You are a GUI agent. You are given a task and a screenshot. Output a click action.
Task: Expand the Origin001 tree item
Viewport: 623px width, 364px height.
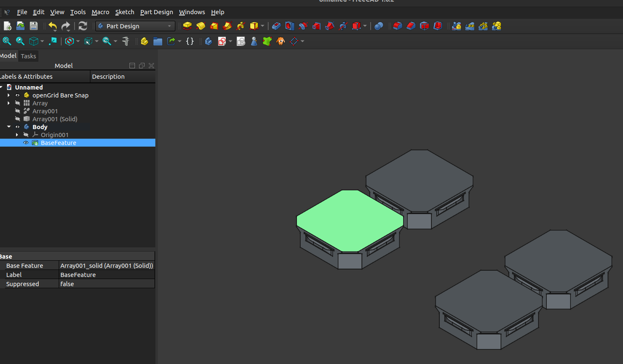pyautogui.click(x=17, y=135)
